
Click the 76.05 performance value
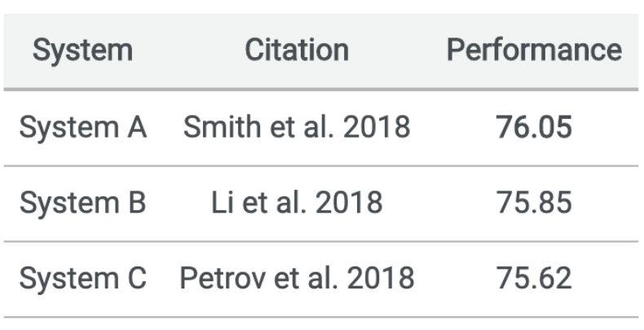point(534,127)
